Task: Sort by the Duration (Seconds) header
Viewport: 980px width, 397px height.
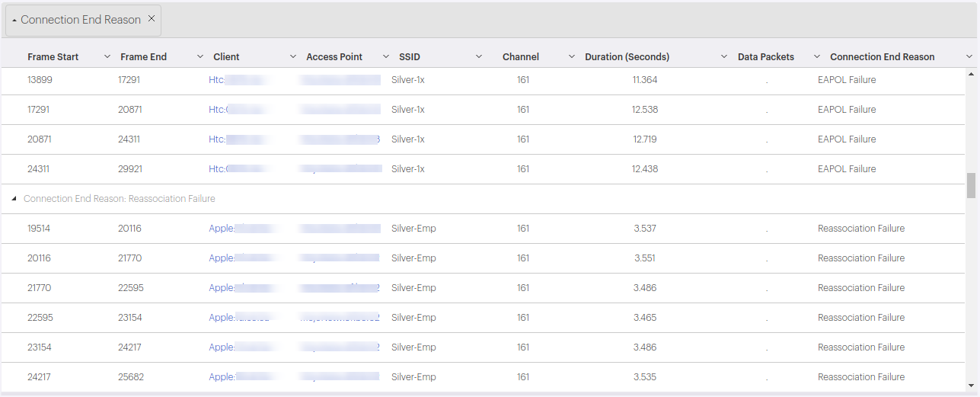Action: coord(627,57)
